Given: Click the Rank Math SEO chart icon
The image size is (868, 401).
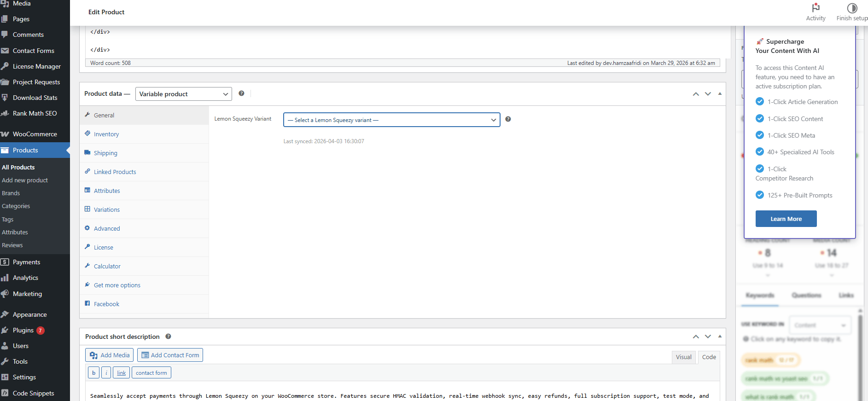Looking at the screenshot, I should click(x=5, y=113).
